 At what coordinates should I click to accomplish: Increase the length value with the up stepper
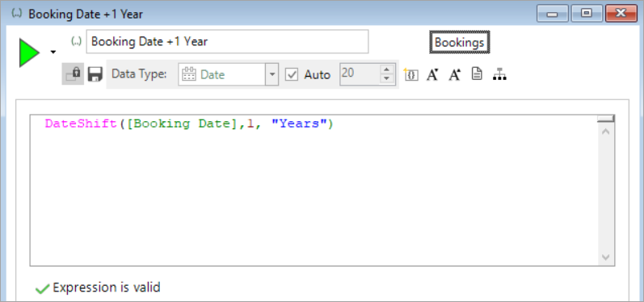click(x=386, y=69)
